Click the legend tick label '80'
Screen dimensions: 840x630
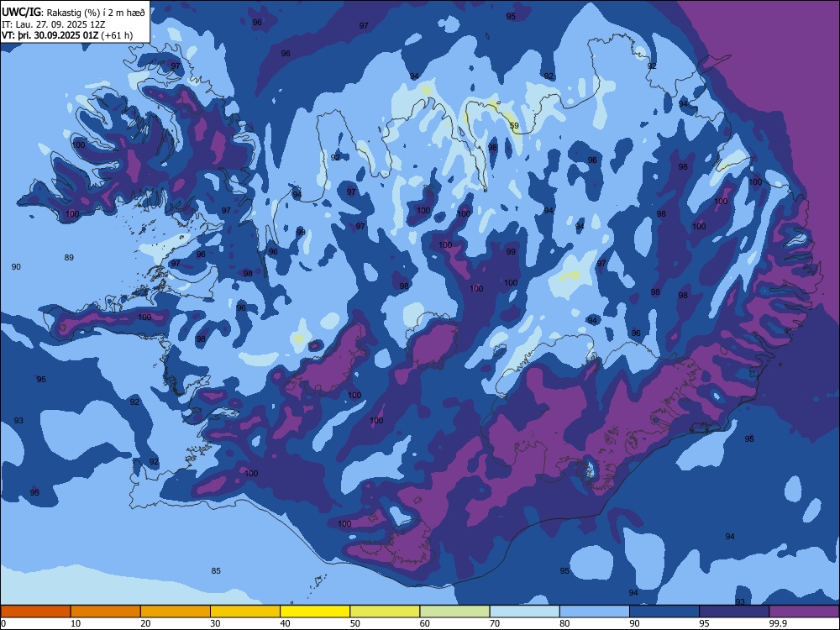coord(564,623)
